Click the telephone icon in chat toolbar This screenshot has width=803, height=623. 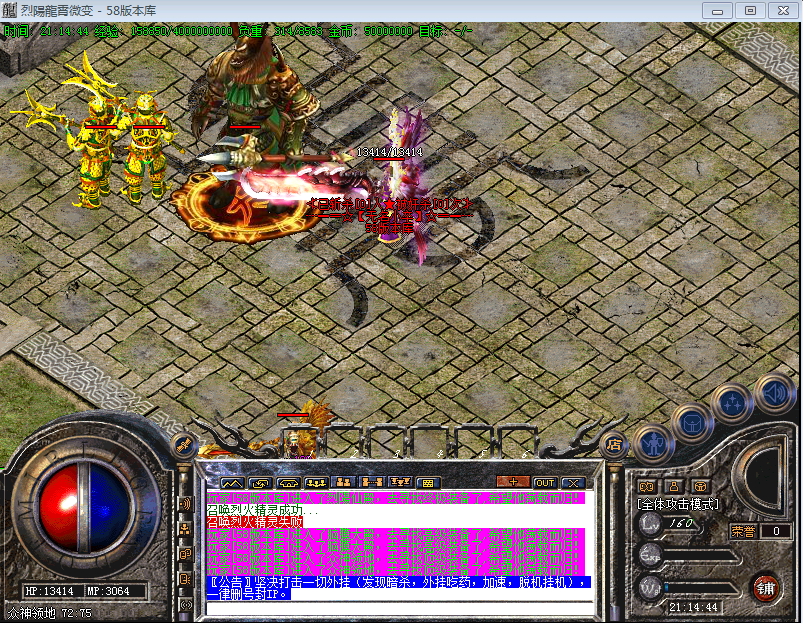[x=288, y=483]
